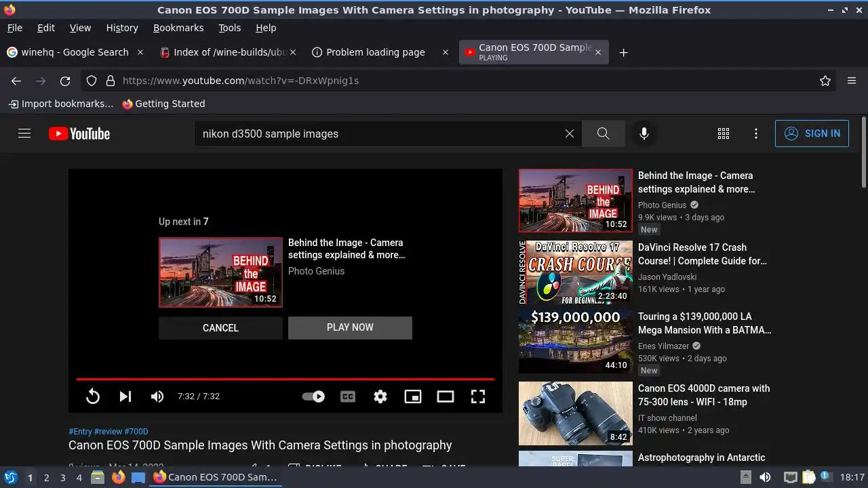Image resolution: width=868 pixels, height=488 pixels.
Task: Mute the video player volume
Action: tap(157, 396)
